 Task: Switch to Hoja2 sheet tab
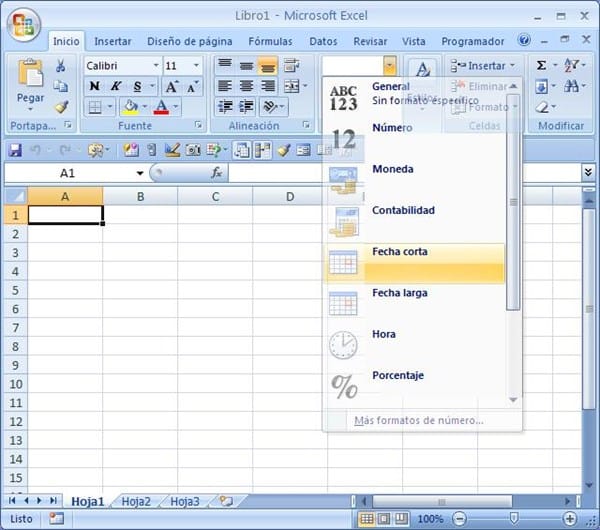(136, 501)
